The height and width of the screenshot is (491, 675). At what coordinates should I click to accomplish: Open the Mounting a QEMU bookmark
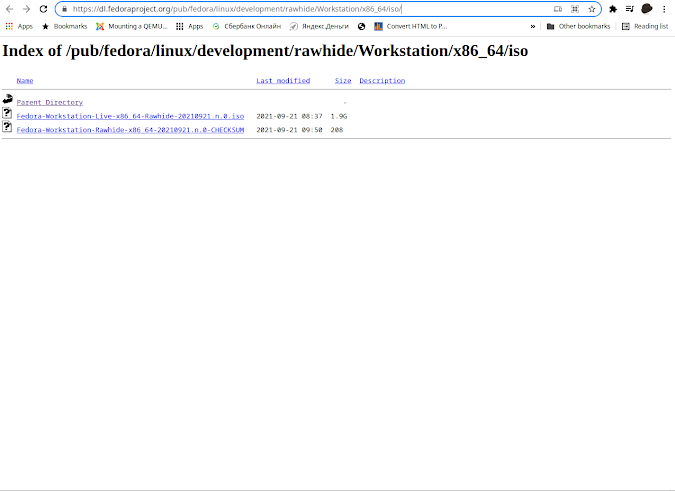pyautogui.click(x=132, y=26)
